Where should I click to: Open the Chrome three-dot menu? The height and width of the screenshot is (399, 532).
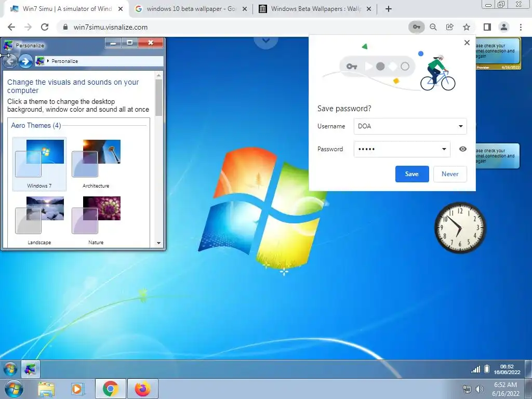[x=521, y=27]
